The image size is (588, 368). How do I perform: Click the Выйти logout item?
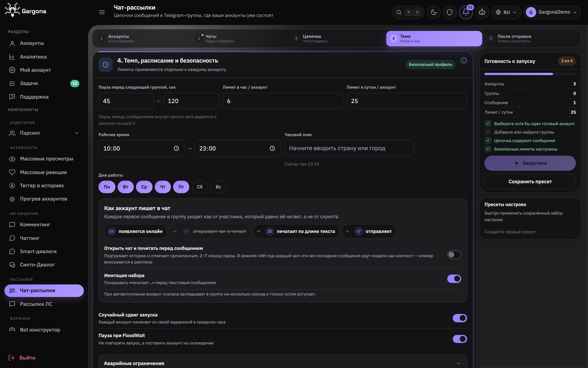point(22,358)
